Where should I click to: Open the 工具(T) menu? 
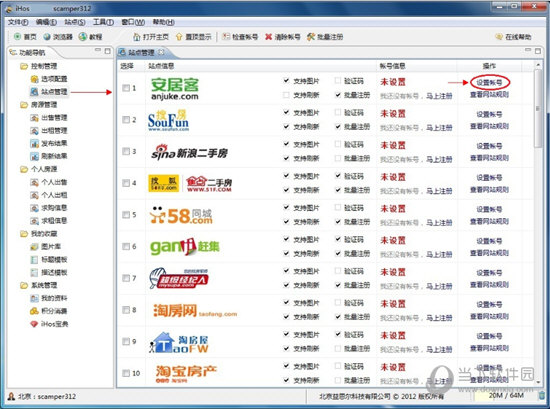pos(103,22)
